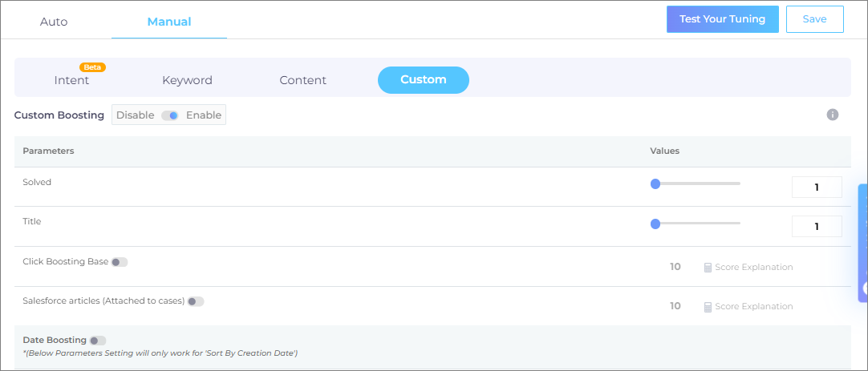Click the Solved value input box
Image resolution: width=868 pixels, height=371 pixels.
tap(816, 187)
